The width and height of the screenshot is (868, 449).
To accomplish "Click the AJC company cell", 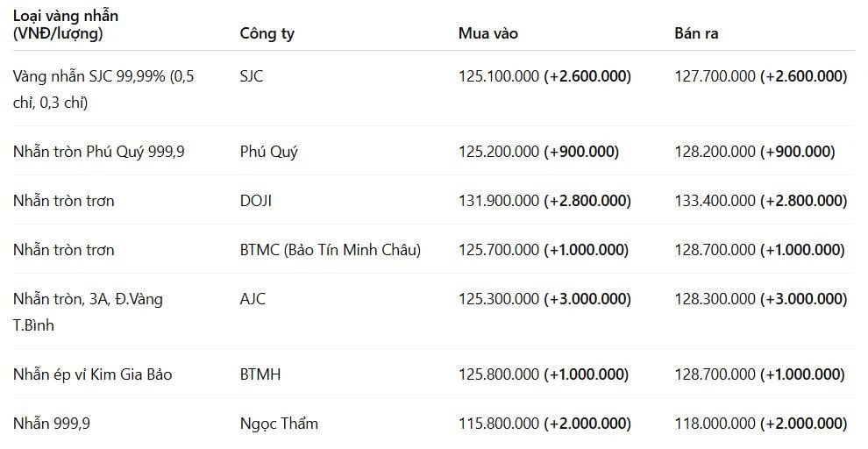I will (253, 299).
